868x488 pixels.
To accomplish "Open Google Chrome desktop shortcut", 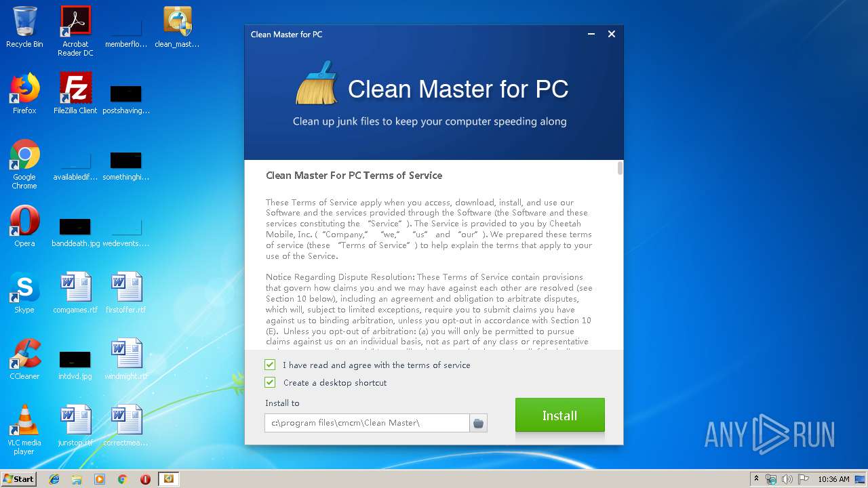I will 24,164.
